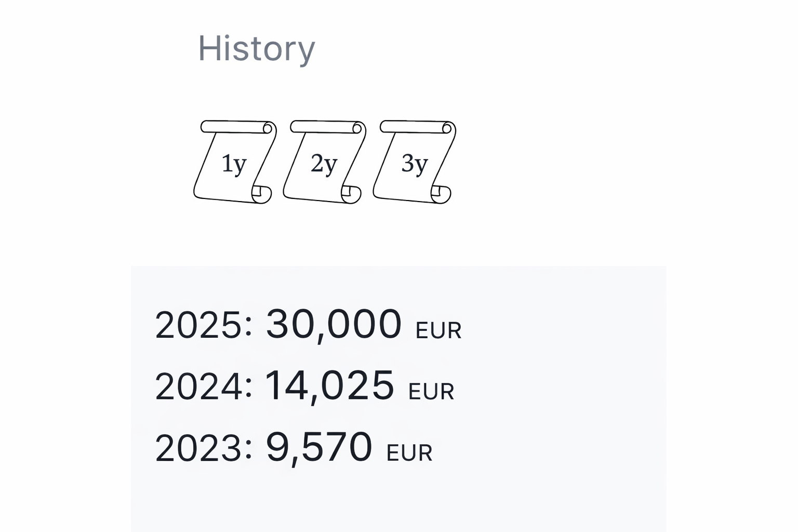
Task: Click EUR next to 9,570
Action: pyautogui.click(x=409, y=454)
